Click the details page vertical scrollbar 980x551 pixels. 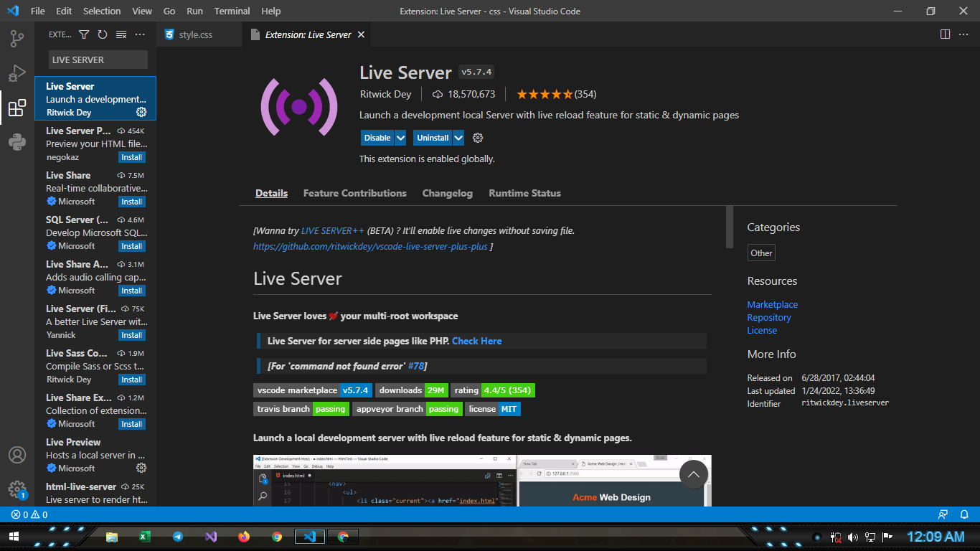(730, 227)
